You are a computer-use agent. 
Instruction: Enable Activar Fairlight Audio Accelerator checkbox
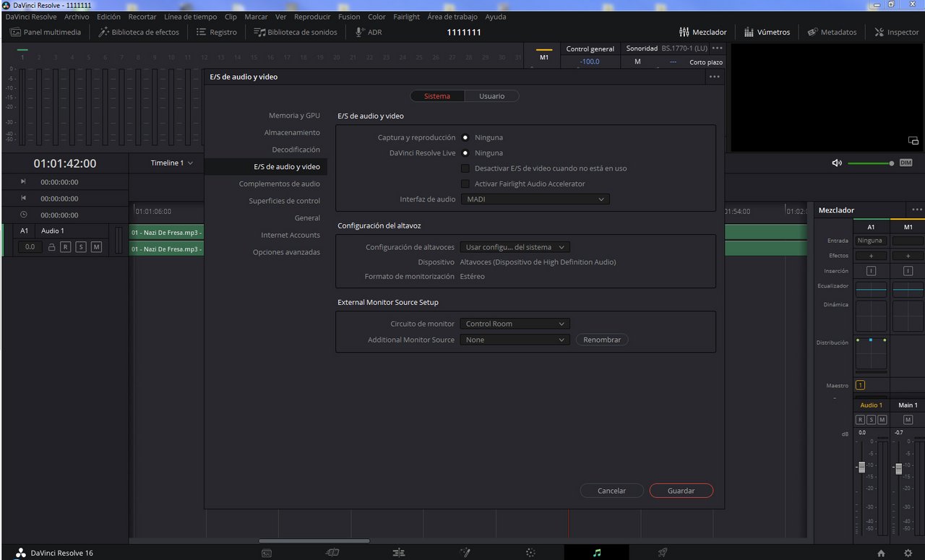pos(465,184)
